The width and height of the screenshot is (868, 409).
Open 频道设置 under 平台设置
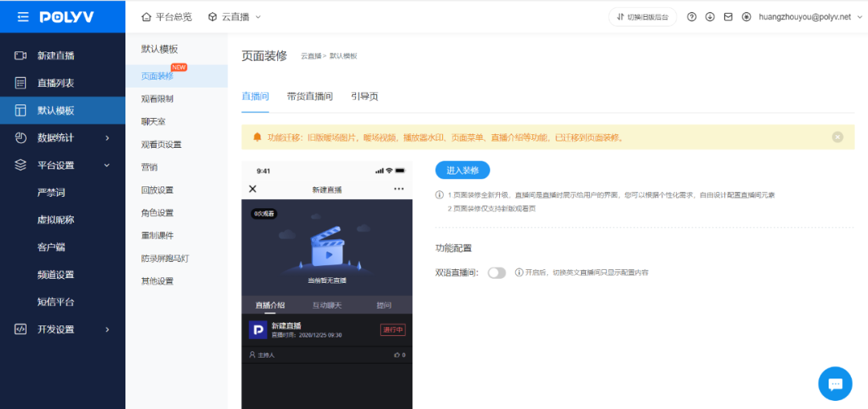click(x=56, y=275)
